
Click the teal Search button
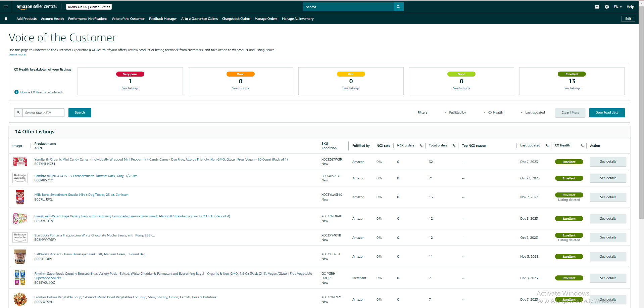(x=80, y=113)
